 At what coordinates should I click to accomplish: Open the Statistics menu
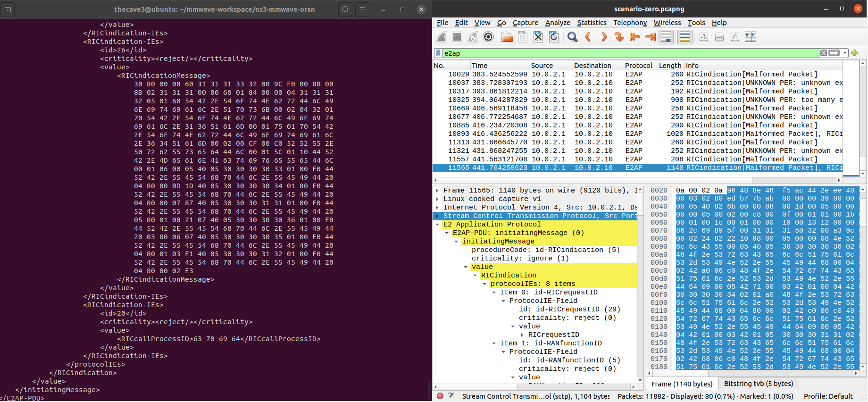(x=592, y=23)
